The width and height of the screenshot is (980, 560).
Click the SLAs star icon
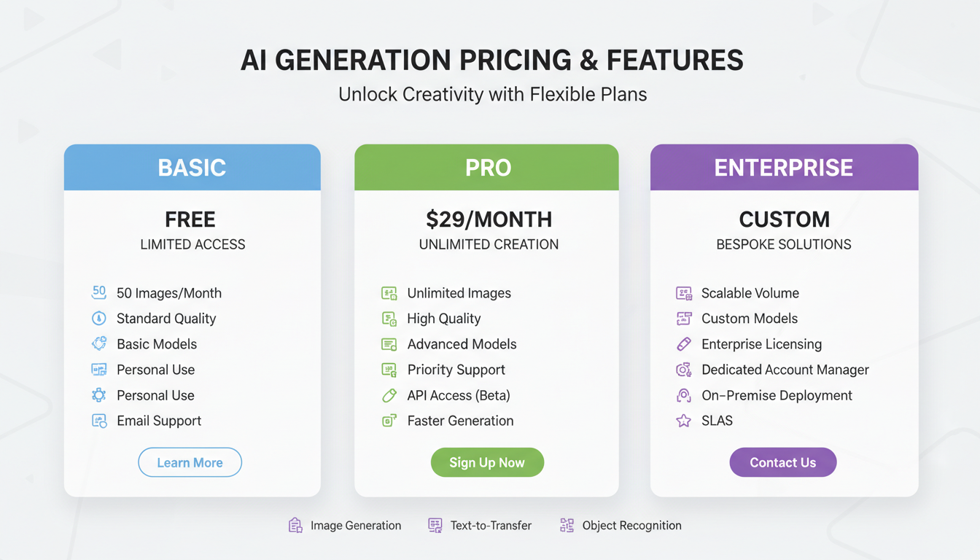[684, 421]
